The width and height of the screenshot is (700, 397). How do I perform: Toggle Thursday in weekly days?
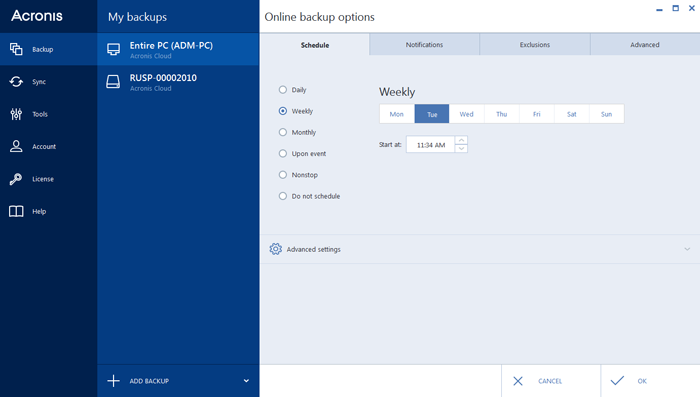click(x=502, y=114)
